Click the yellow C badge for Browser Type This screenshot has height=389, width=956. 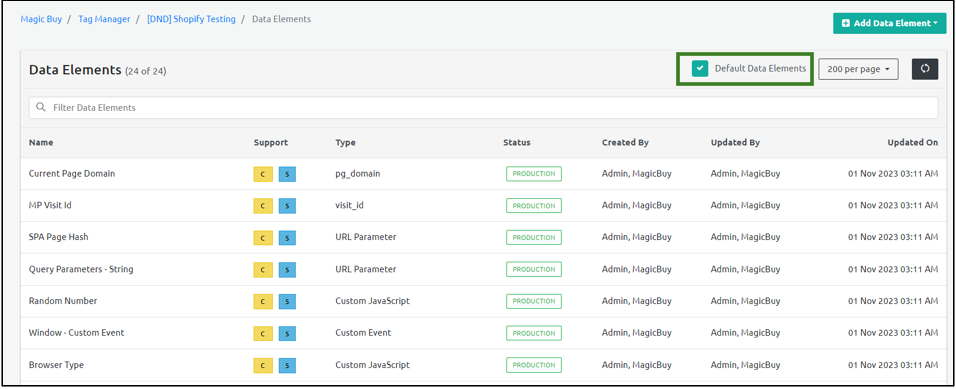262,365
